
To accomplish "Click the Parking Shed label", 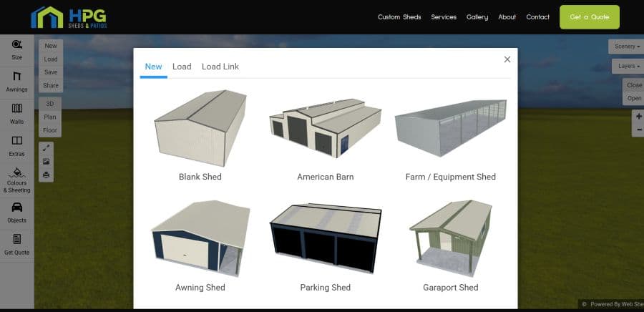I will tap(326, 288).
